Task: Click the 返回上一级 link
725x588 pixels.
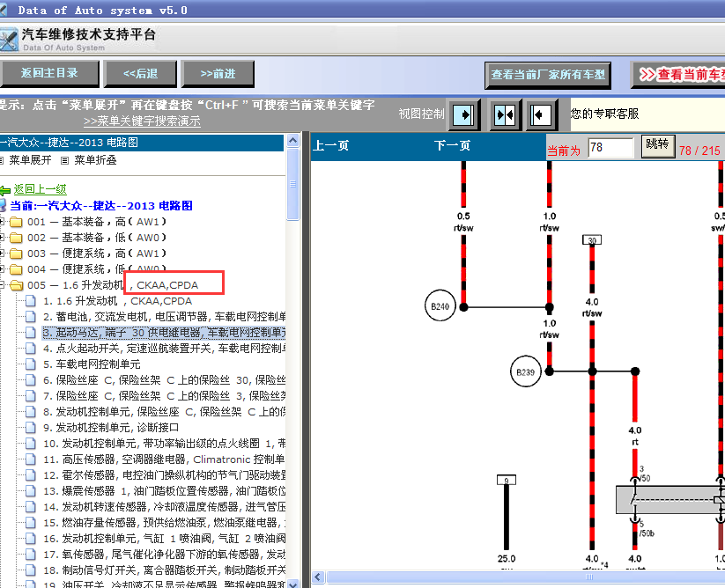Action: pyautogui.click(x=40, y=189)
